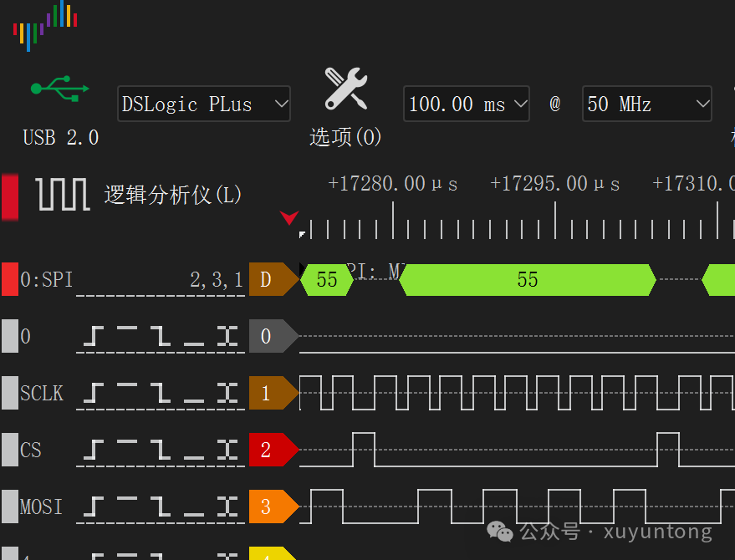The image size is (735, 560).
Task: Set falling edge trigger on SCLK channel
Action: [x=161, y=393]
